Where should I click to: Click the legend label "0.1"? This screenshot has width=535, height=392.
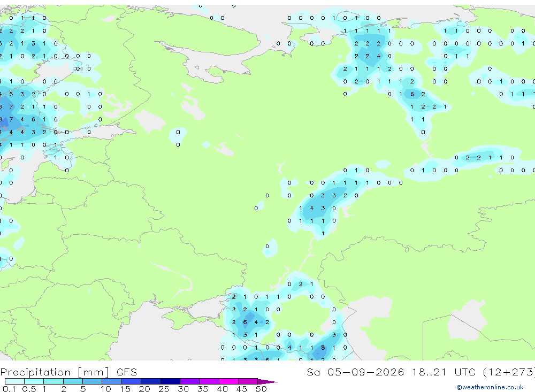[x=9, y=389]
